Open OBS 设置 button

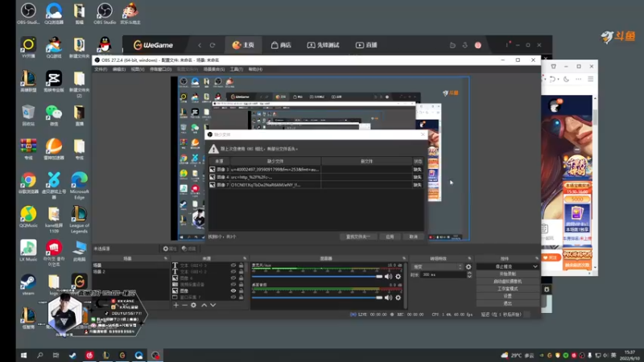coord(508,296)
